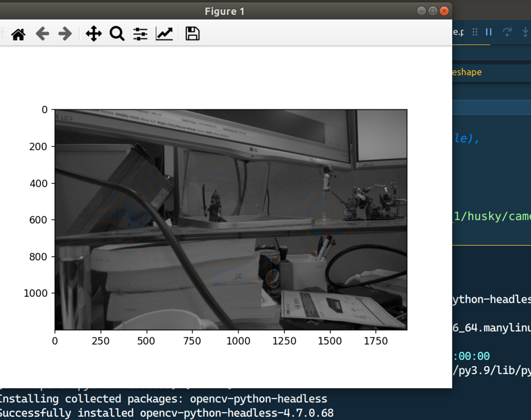Open Configure subplots sliders dialog
This screenshot has width=531, height=420.
140,34
